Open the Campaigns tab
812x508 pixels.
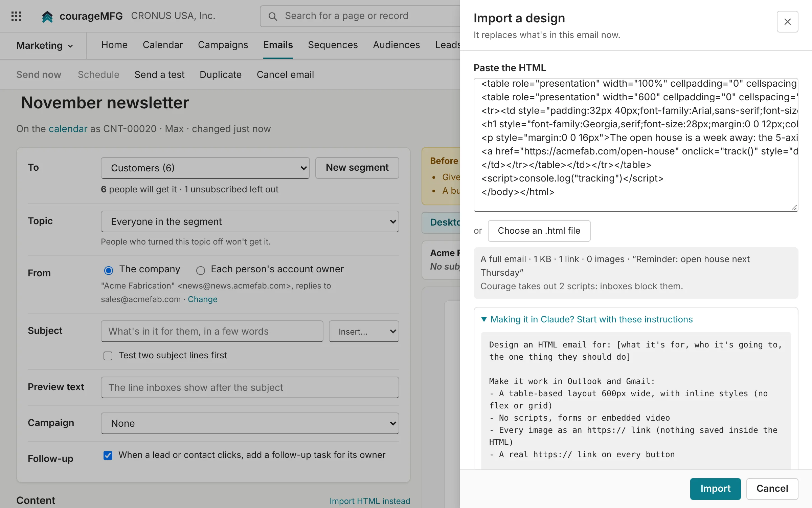(x=223, y=45)
